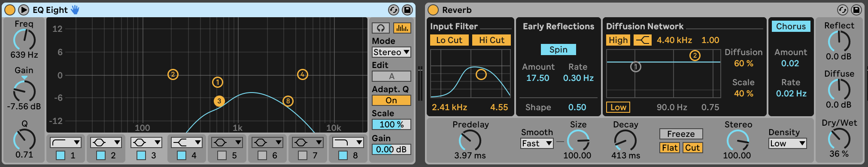Click the Decay knob
This screenshot has width=868, height=167.
(x=625, y=140)
